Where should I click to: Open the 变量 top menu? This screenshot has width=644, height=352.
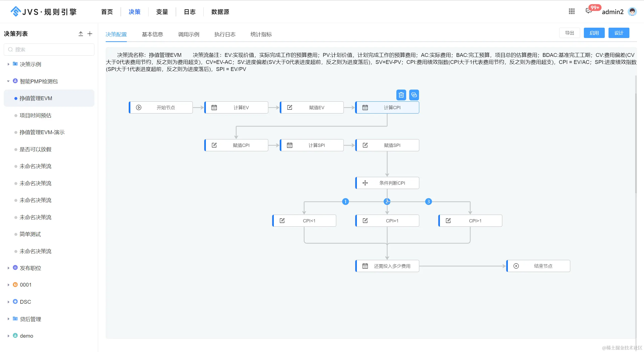pos(162,12)
